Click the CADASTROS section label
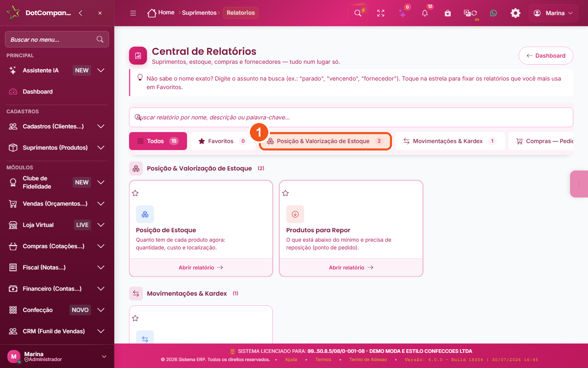588x368 pixels. (22, 112)
